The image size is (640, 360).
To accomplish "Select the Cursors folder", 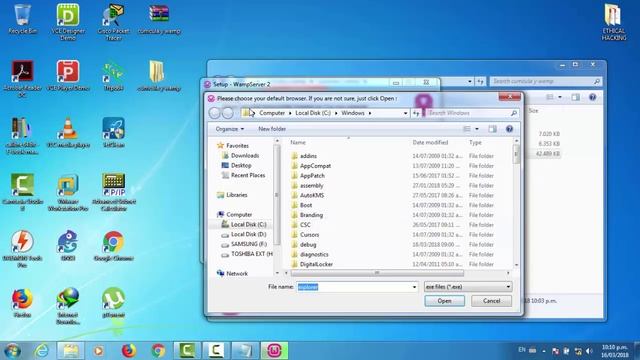I will 309,235.
